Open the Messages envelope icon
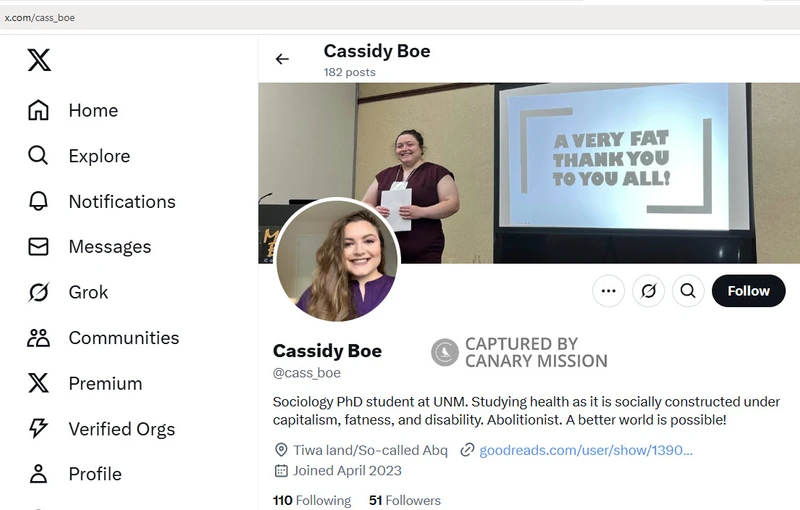This screenshot has width=800, height=510. tap(38, 247)
